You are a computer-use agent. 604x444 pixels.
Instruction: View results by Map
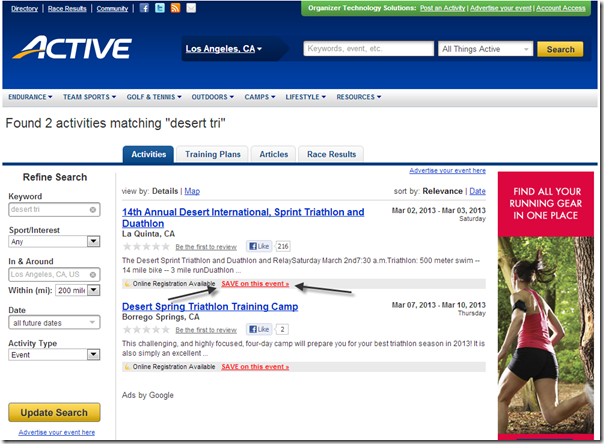pos(192,191)
